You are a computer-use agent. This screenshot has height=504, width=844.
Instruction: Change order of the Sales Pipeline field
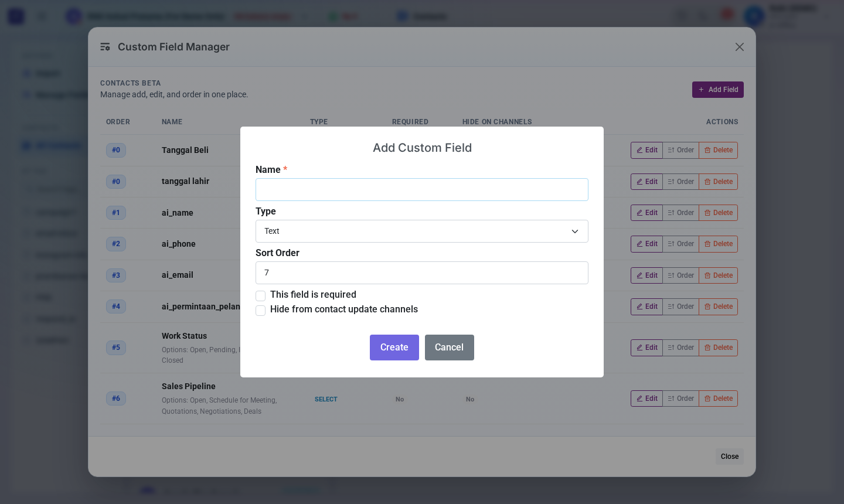coord(681,399)
